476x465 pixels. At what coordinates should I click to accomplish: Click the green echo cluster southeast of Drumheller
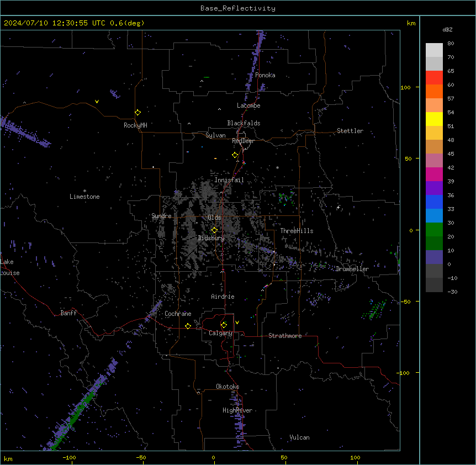coord(374,310)
